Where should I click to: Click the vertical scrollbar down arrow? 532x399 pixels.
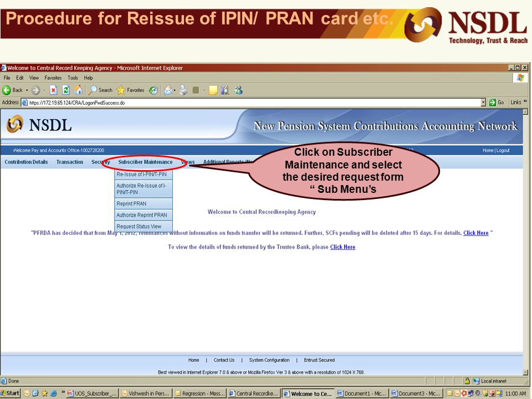click(x=525, y=372)
